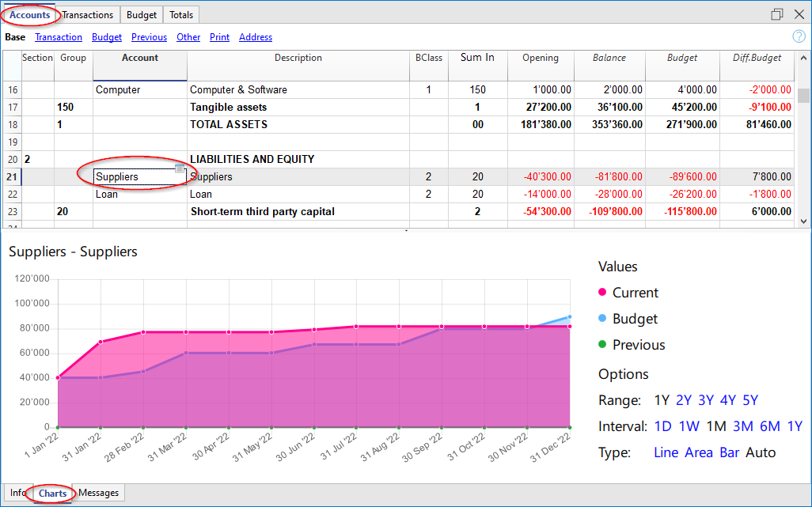Click the green Previous legend dot

coord(602,345)
